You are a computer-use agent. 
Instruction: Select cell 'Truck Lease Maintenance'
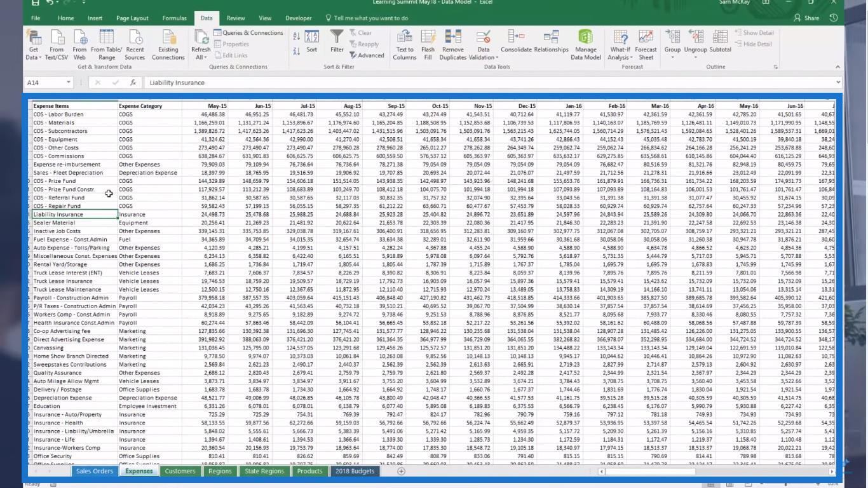75,289
